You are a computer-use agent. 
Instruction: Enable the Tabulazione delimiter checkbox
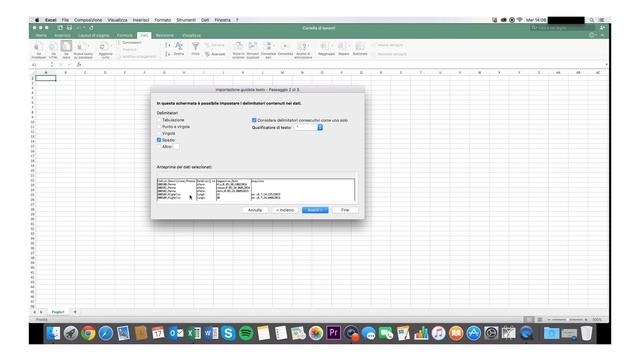[159, 120]
